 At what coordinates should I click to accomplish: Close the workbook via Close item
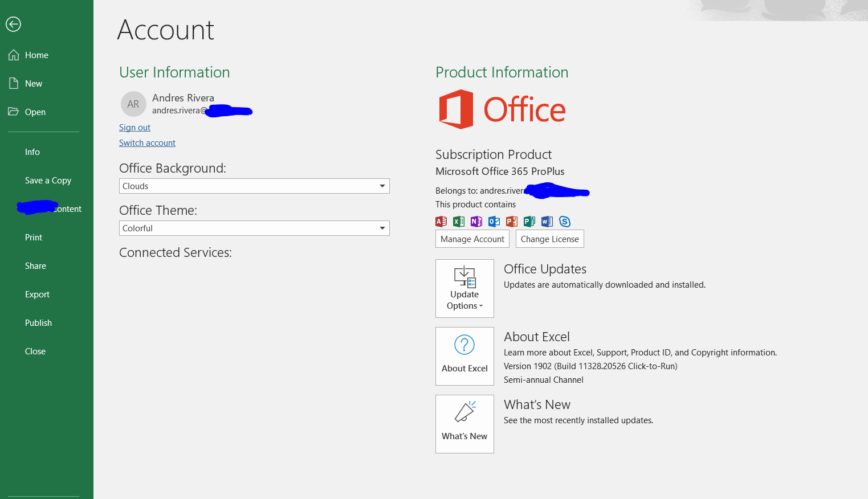(35, 351)
